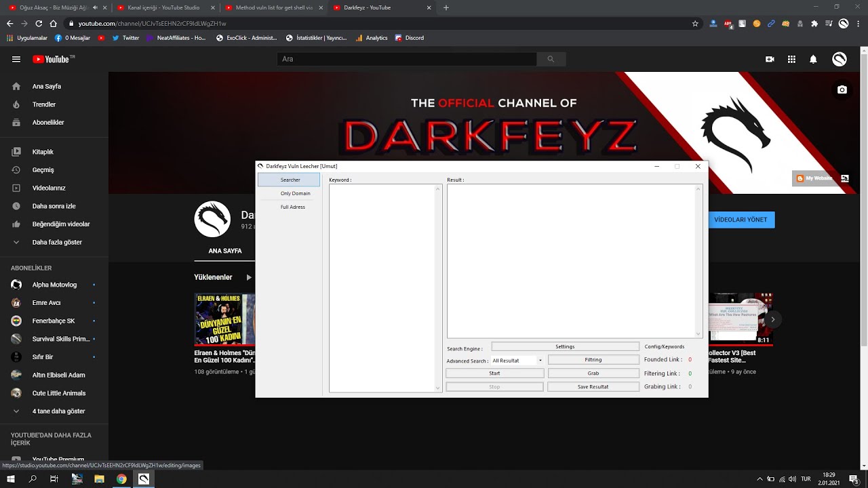Open the Windows Start button
868x488 pixels.
click(11, 479)
